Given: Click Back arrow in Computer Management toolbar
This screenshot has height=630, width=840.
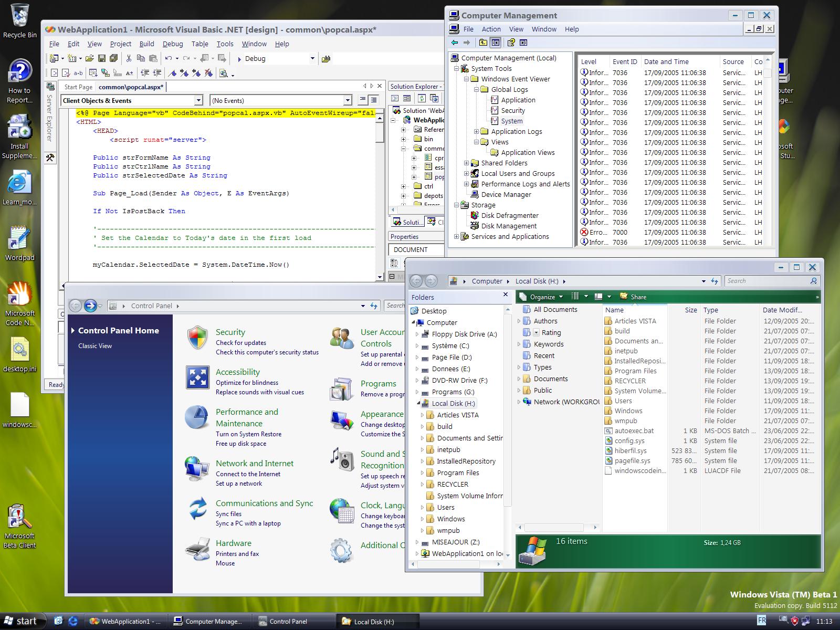Looking at the screenshot, I should tap(455, 43).
